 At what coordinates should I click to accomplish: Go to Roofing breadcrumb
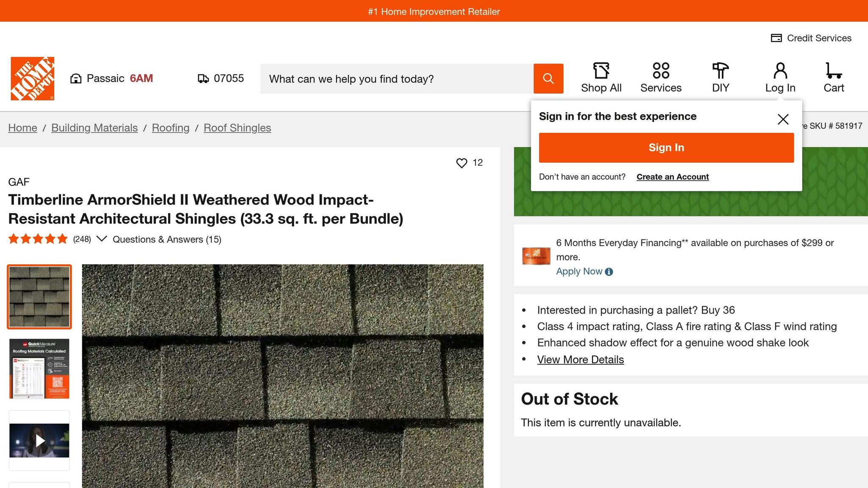[171, 128]
